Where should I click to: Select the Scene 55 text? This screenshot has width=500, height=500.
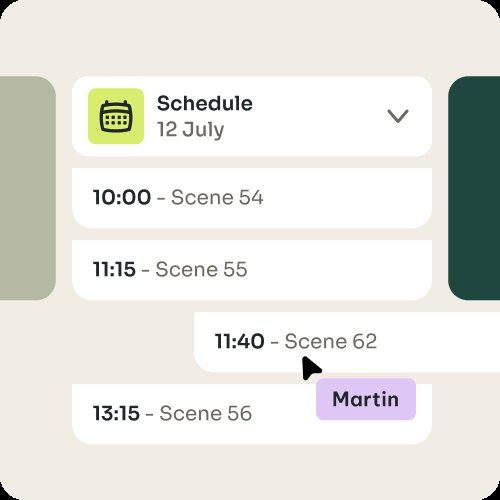201,269
